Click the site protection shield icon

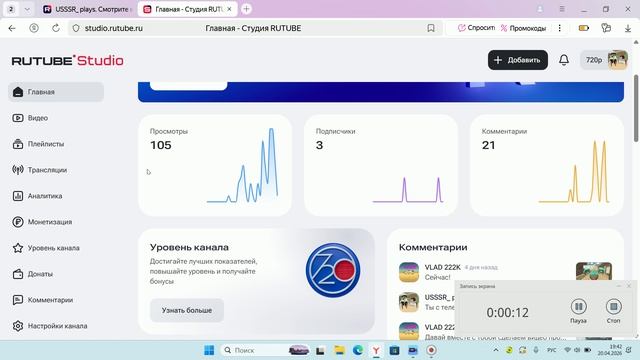click(x=76, y=28)
